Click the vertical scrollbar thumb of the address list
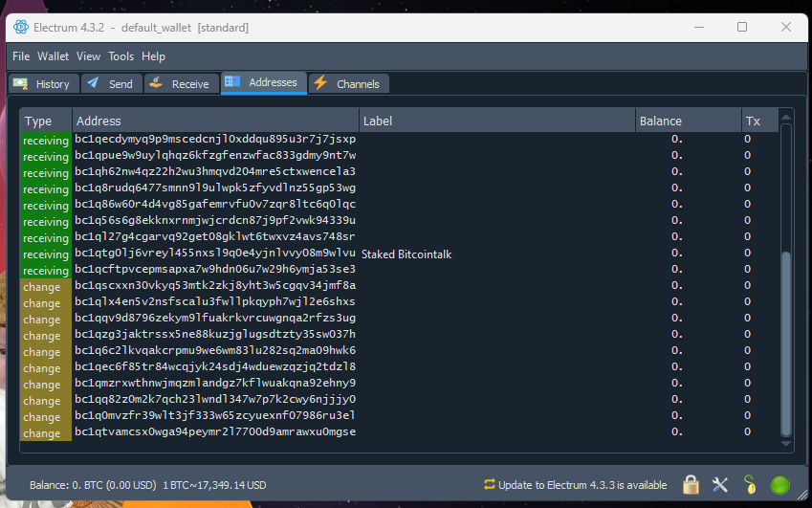 (x=785, y=343)
